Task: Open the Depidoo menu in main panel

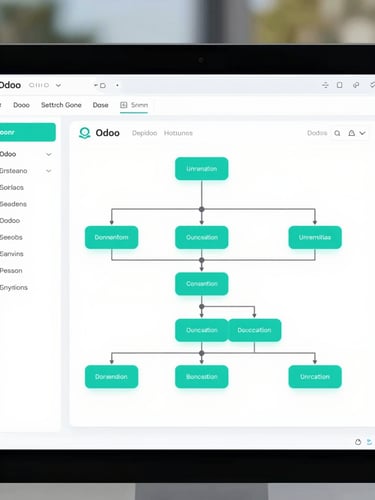Action: click(x=144, y=133)
